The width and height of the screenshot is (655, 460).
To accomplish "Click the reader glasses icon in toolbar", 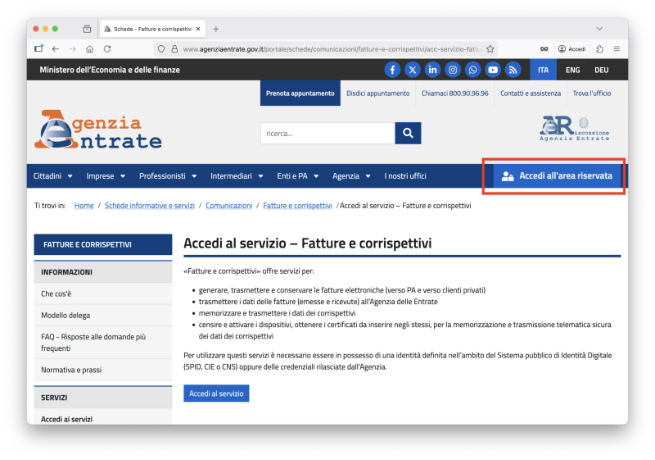I will (544, 49).
